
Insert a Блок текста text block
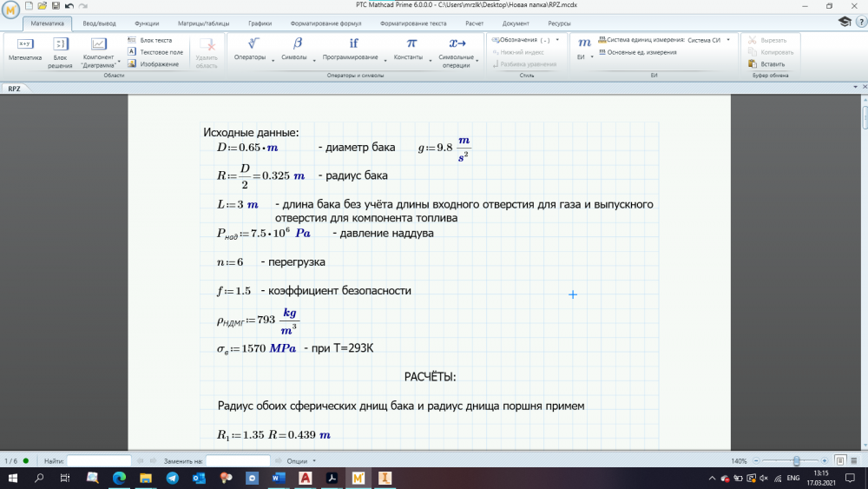(150, 41)
